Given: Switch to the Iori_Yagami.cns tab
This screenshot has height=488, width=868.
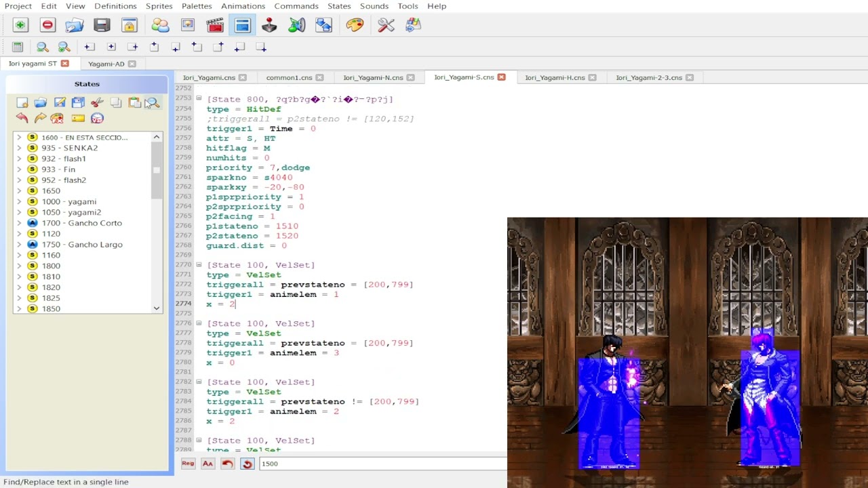Looking at the screenshot, I should tap(208, 77).
